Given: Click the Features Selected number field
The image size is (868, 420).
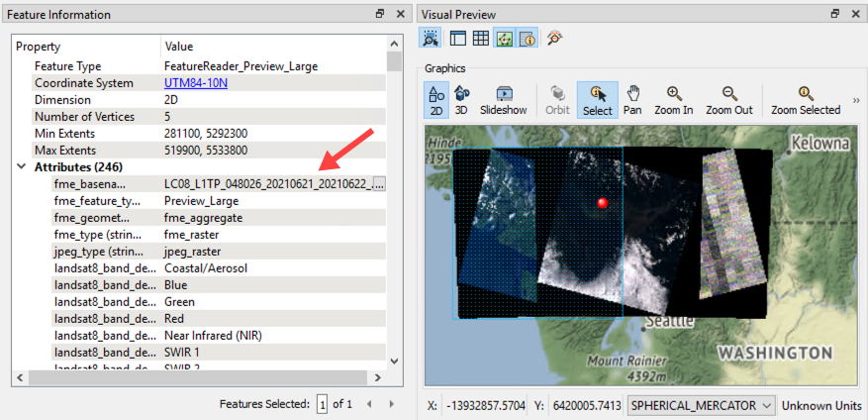Looking at the screenshot, I should tap(322, 404).
